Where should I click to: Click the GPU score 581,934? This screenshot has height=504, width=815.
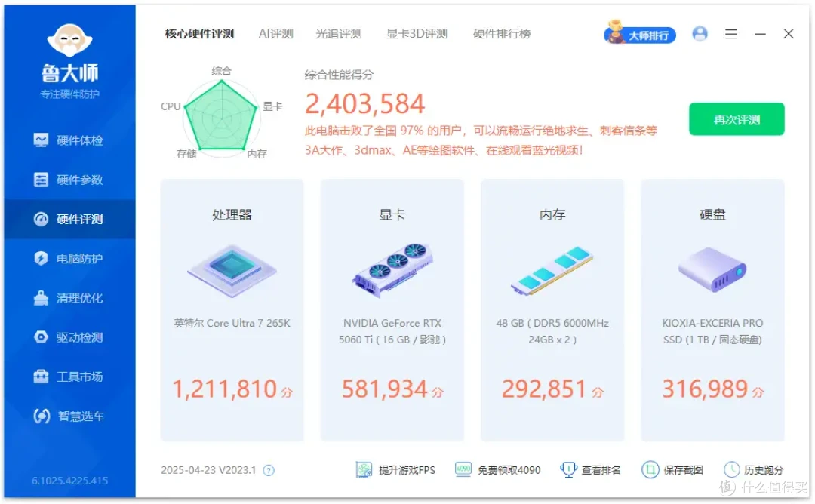pos(385,389)
